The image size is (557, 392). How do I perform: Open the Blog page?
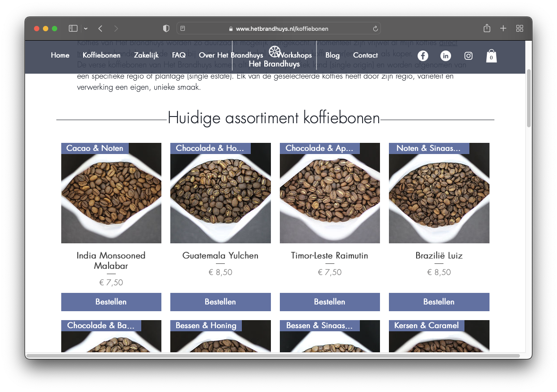(333, 55)
